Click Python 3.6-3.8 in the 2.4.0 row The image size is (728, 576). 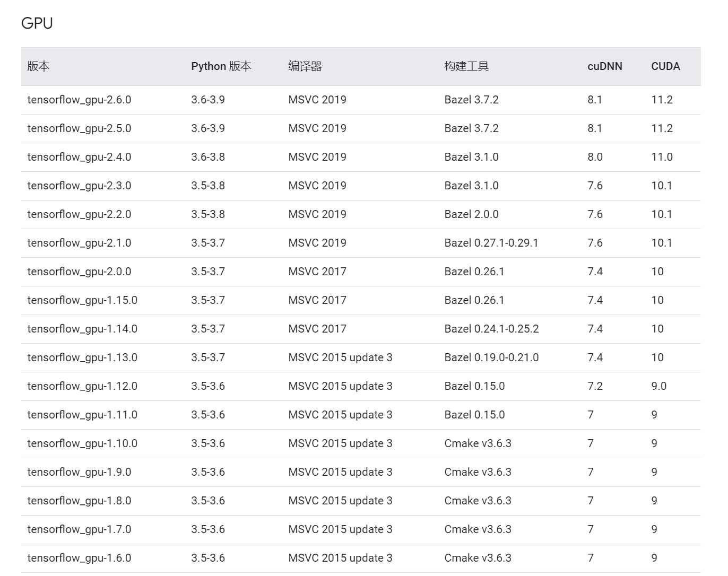click(x=208, y=157)
